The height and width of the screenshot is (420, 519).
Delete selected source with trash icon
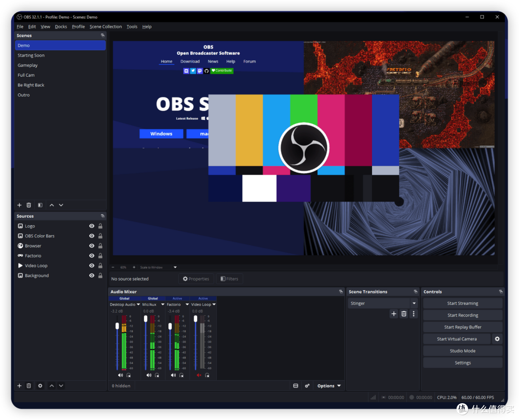coord(29,385)
